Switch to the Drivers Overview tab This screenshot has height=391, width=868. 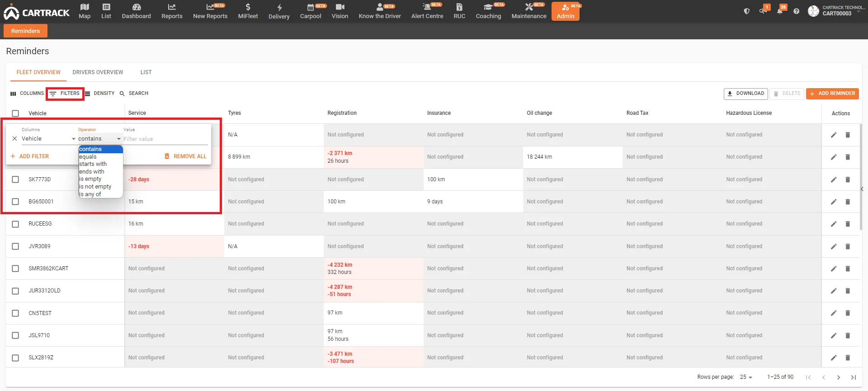[x=98, y=72]
